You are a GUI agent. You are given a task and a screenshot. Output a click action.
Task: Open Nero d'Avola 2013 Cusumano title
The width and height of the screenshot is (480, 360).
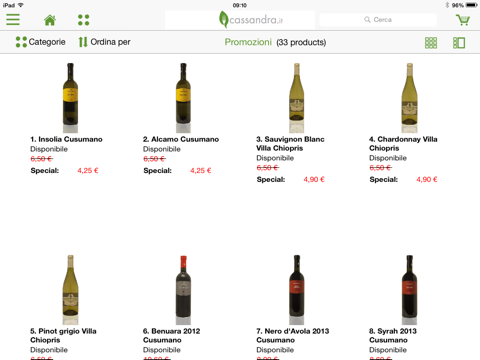click(x=293, y=336)
